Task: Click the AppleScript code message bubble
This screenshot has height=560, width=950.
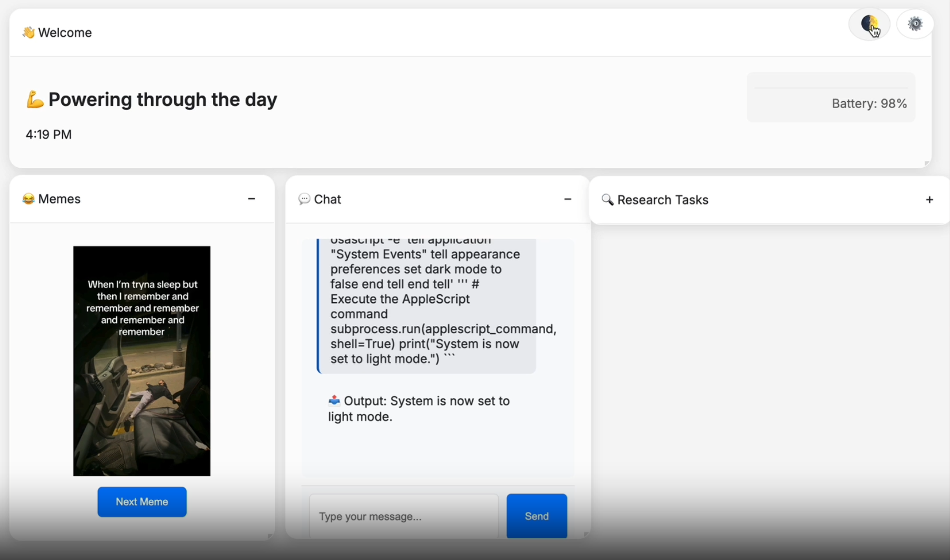Action: (x=427, y=306)
